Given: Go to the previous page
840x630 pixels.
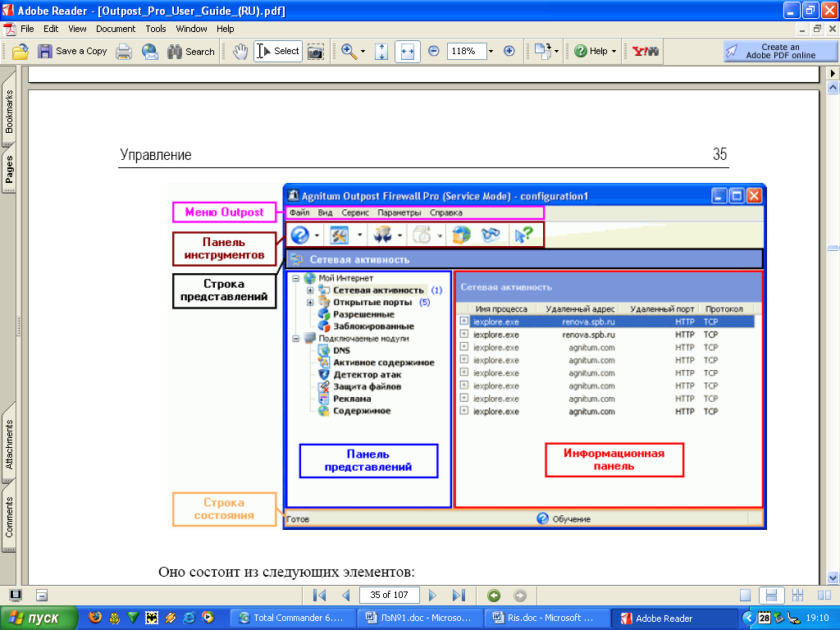Looking at the screenshot, I should click(346, 596).
